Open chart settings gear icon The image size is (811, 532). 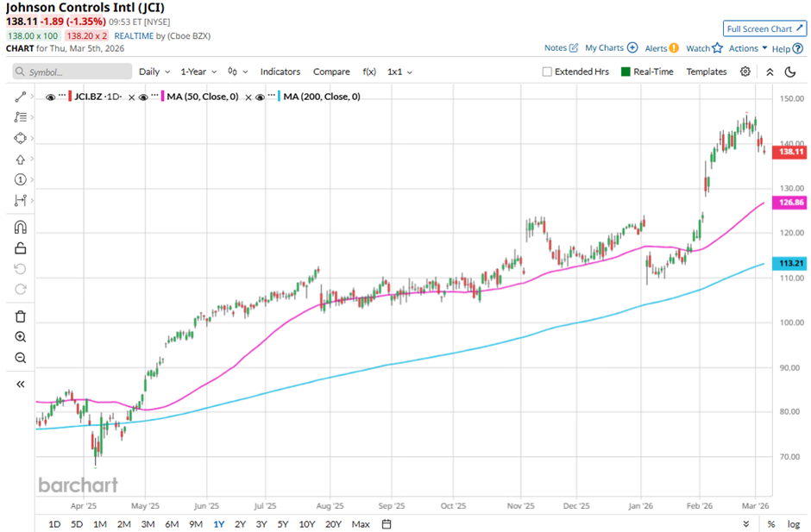[745, 72]
